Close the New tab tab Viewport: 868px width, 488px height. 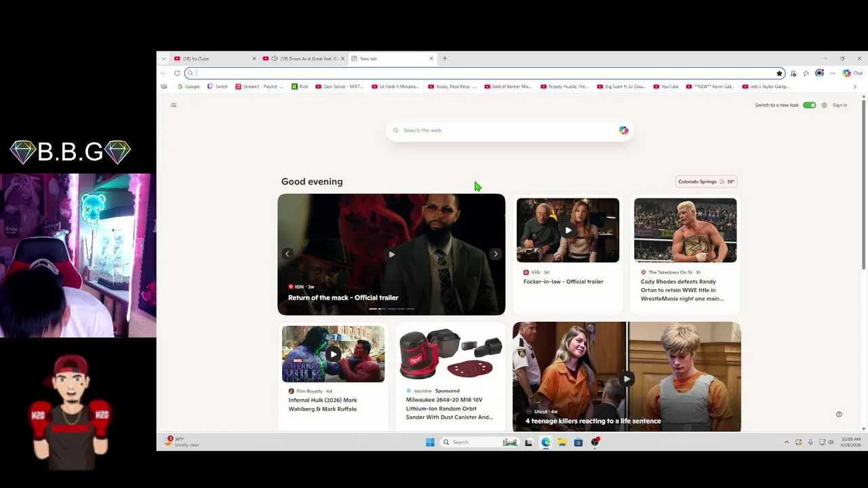tap(431, 58)
